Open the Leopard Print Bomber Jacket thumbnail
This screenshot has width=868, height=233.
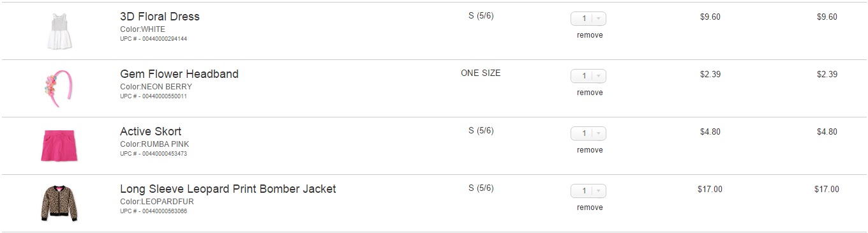point(59,203)
